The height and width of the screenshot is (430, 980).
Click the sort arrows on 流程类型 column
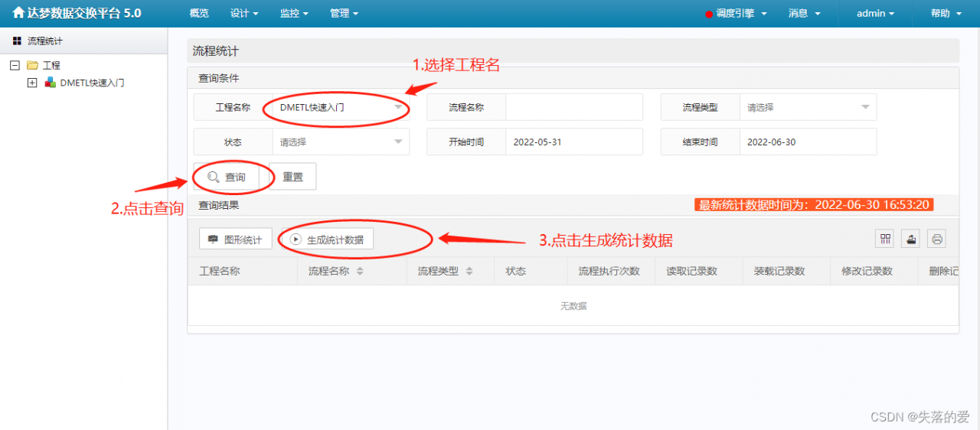[x=469, y=271]
